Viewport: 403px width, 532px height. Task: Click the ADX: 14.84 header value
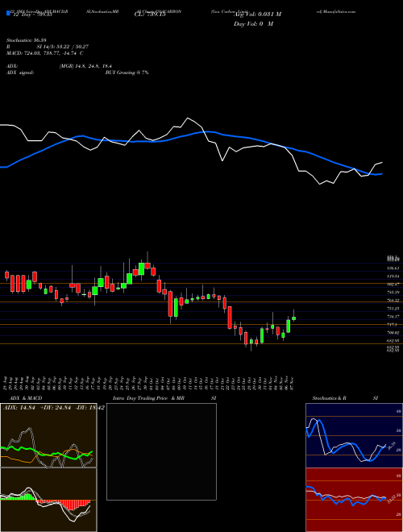point(18,408)
